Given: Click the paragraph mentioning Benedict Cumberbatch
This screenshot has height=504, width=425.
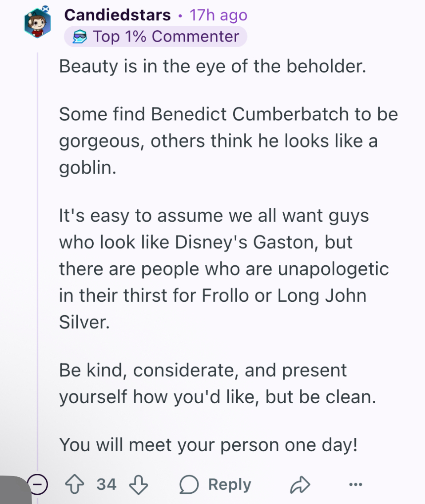Looking at the screenshot, I should click(228, 141).
